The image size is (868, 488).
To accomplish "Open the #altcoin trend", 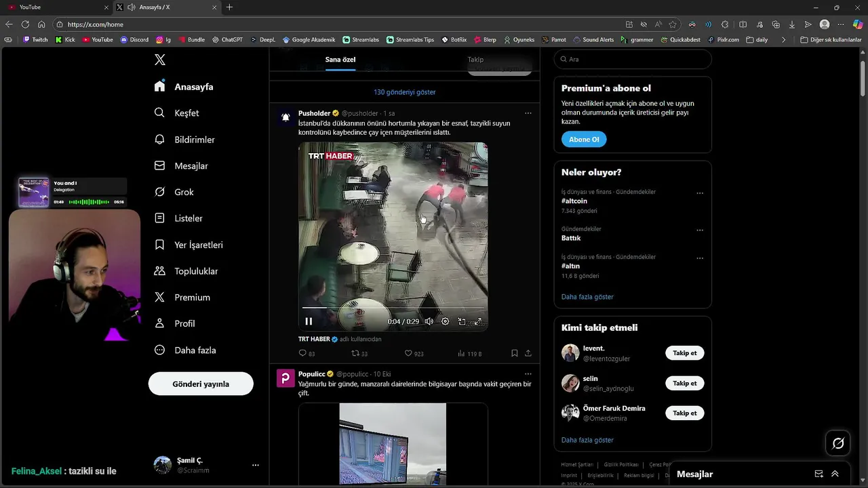I will point(574,201).
